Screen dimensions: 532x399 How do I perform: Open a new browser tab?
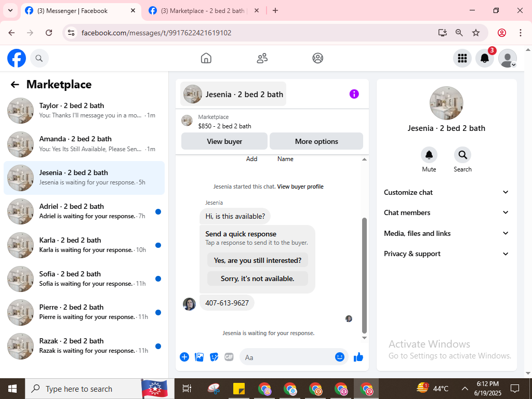coord(275,10)
